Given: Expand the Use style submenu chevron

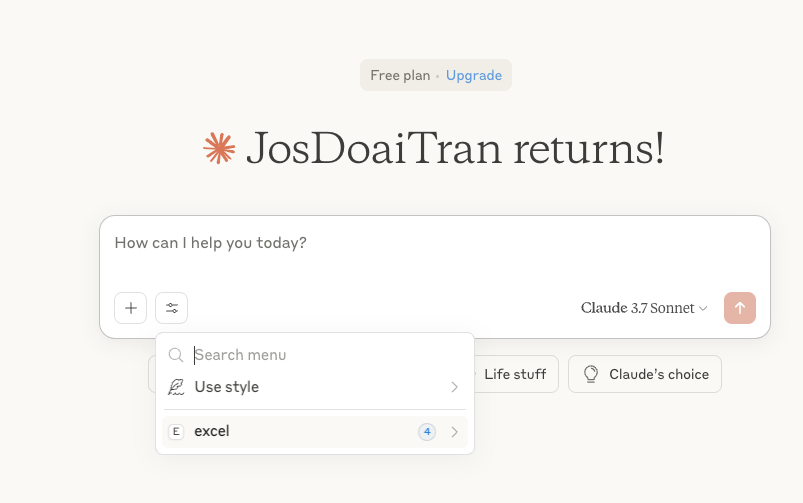Looking at the screenshot, I should click(454, 387).
